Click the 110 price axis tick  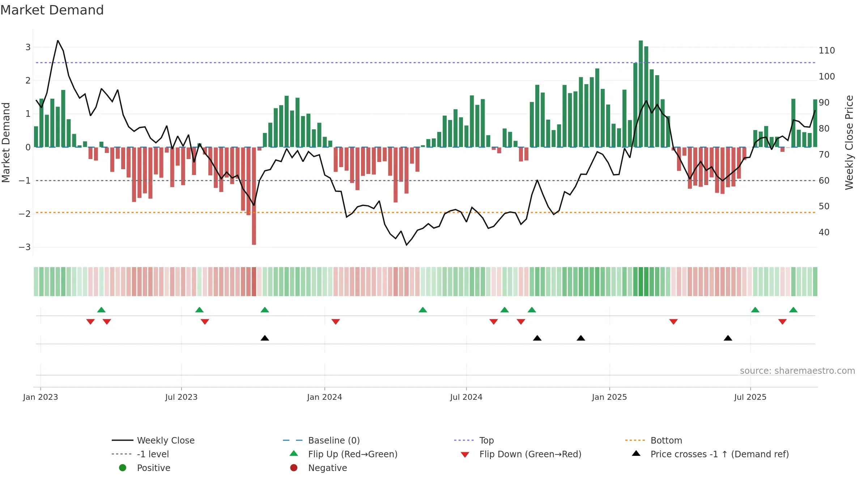click(827, 51)
